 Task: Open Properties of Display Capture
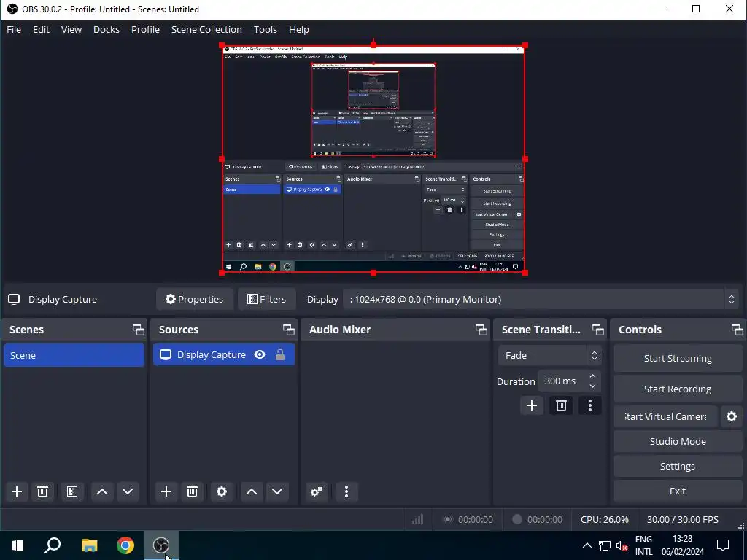coord(194,299)
